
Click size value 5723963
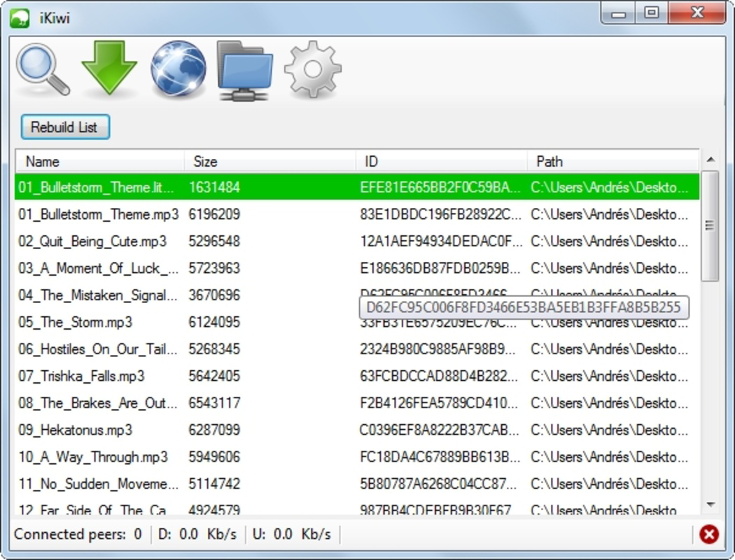tap(214, 269)
